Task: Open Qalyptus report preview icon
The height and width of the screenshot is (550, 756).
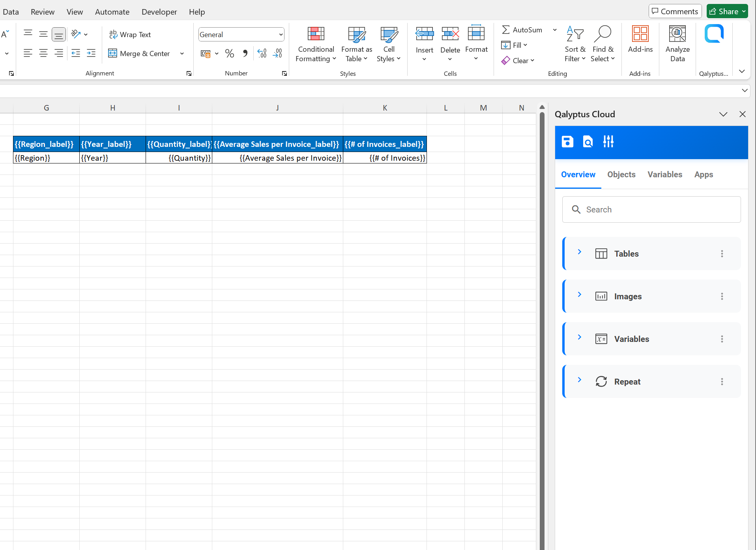Action: (588, 141)
